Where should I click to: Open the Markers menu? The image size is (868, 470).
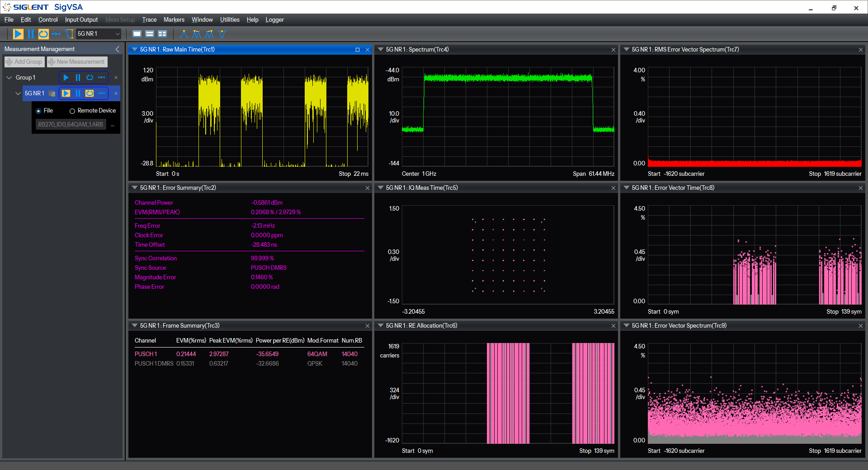click(174, 20)
